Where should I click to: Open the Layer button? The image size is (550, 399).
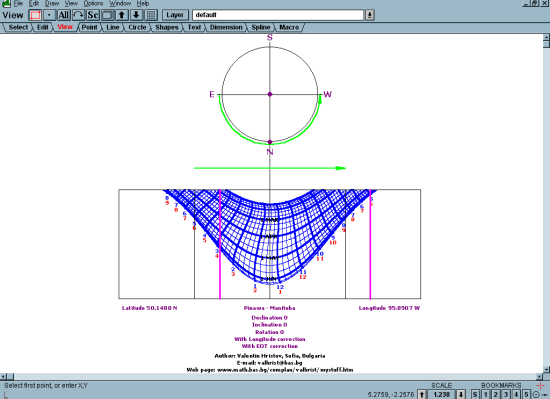[175, 15]
